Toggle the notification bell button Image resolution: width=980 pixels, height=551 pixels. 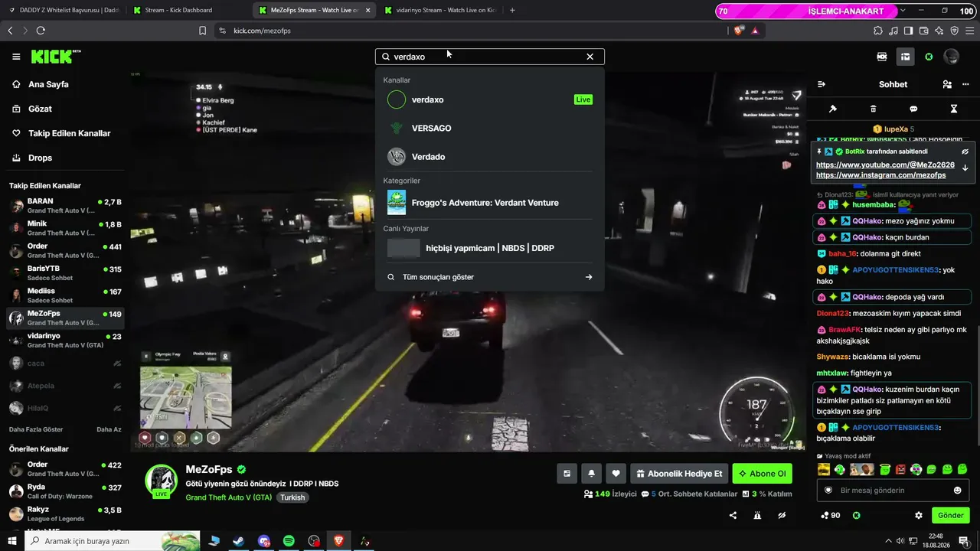point(591,474)
